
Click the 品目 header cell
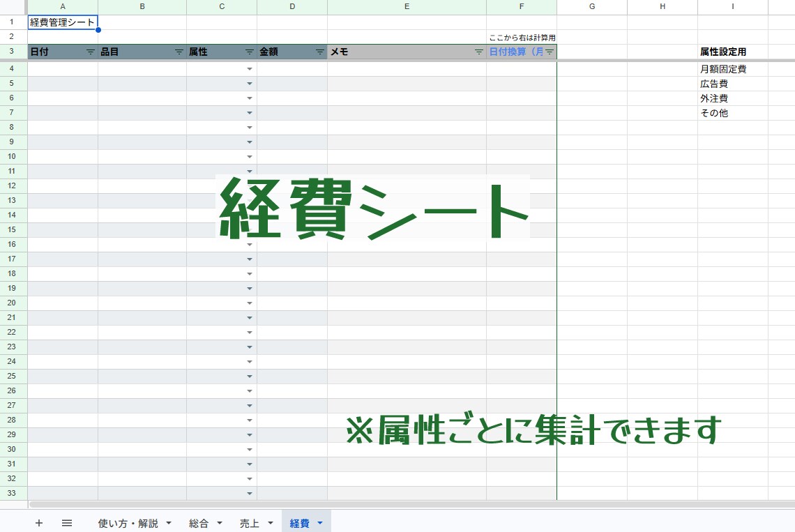[142, 52]
